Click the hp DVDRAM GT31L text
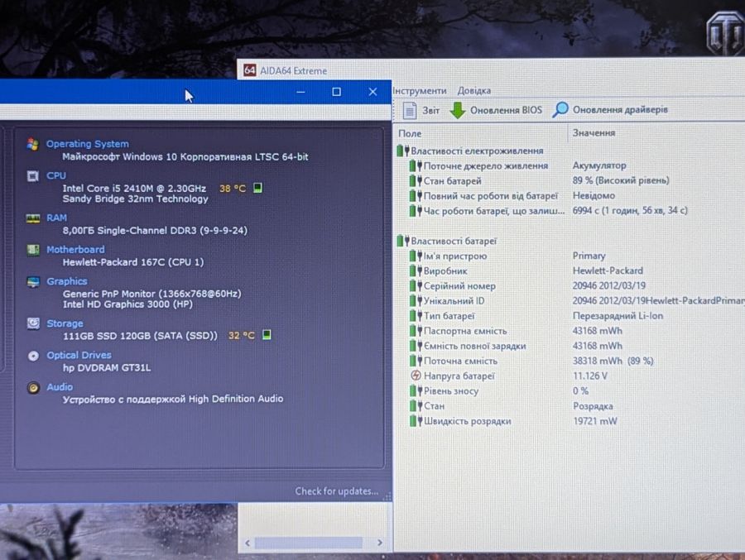 [107, 367]
